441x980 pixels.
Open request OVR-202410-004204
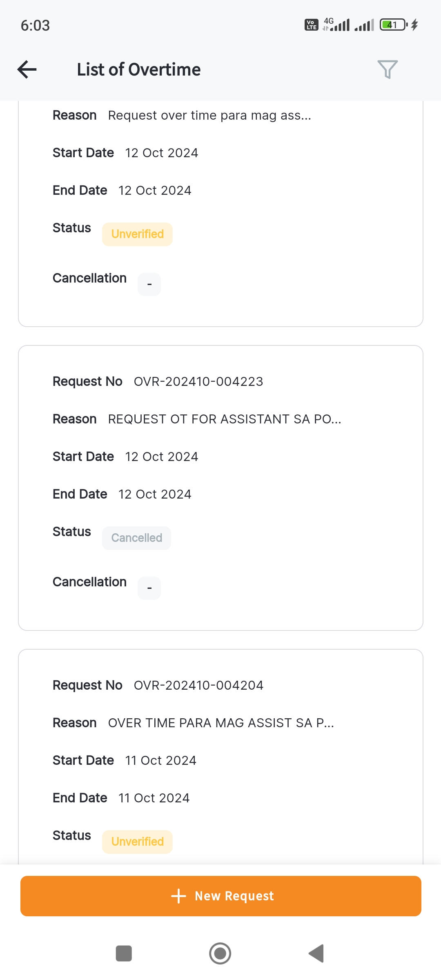(x=198, y=685)
